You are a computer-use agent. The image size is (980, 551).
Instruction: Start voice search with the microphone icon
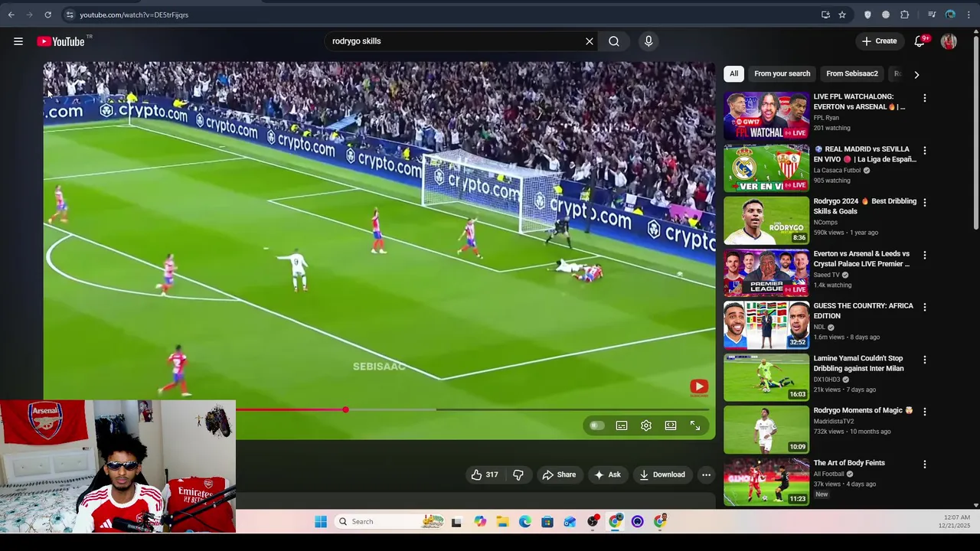(648, 41)
